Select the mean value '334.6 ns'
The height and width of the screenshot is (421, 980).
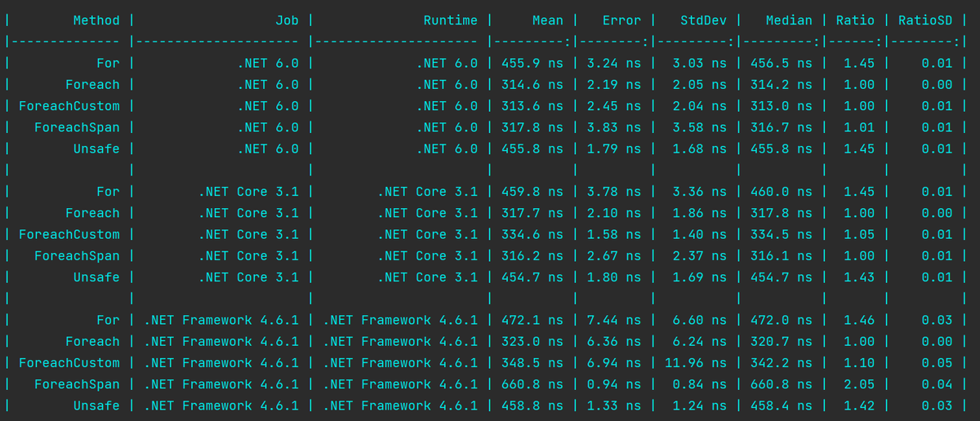click(532, 234)
